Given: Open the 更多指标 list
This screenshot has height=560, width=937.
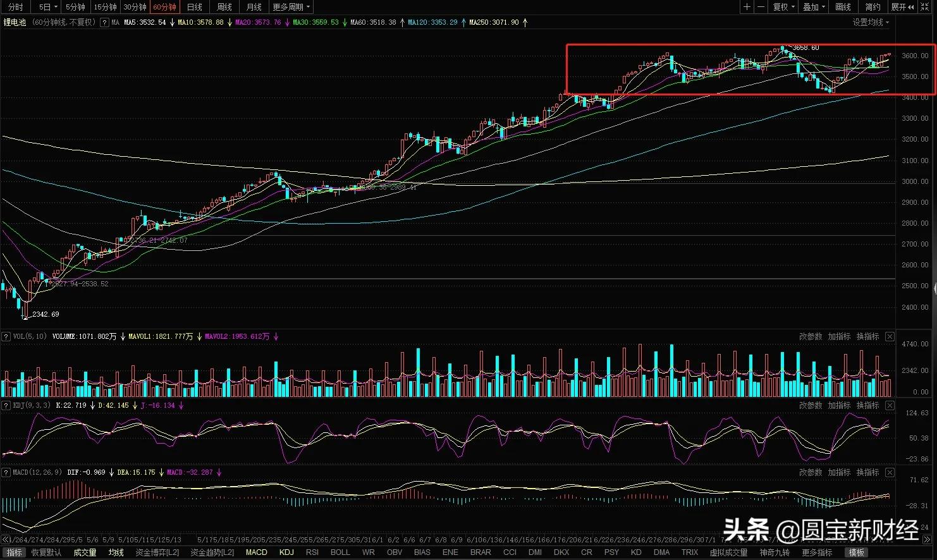Looking at the screenshot, I should (x=817, y=552).
